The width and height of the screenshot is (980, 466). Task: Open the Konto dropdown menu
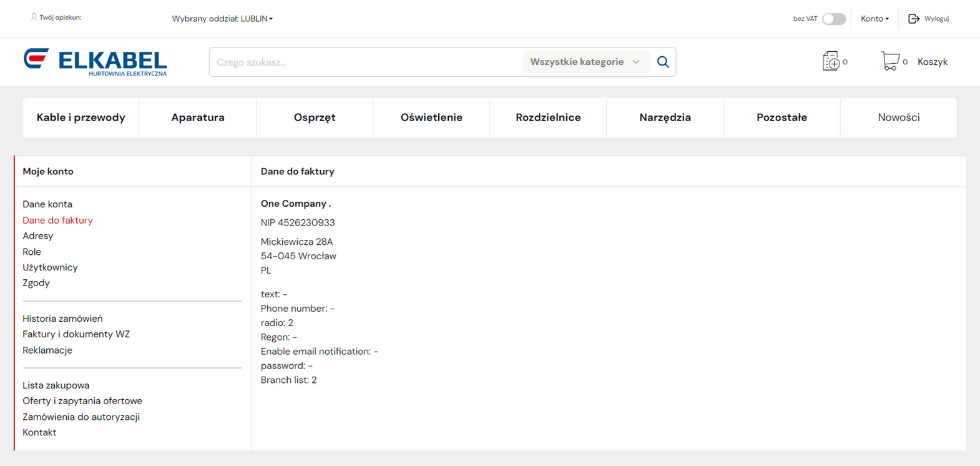pos(874,19)
